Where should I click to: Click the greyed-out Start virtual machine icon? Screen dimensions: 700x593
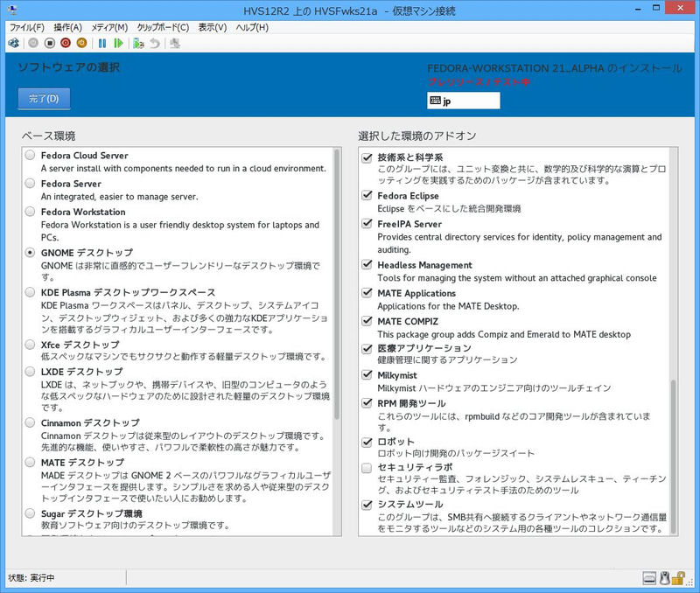pyautogui.click(x=33, y=43)
